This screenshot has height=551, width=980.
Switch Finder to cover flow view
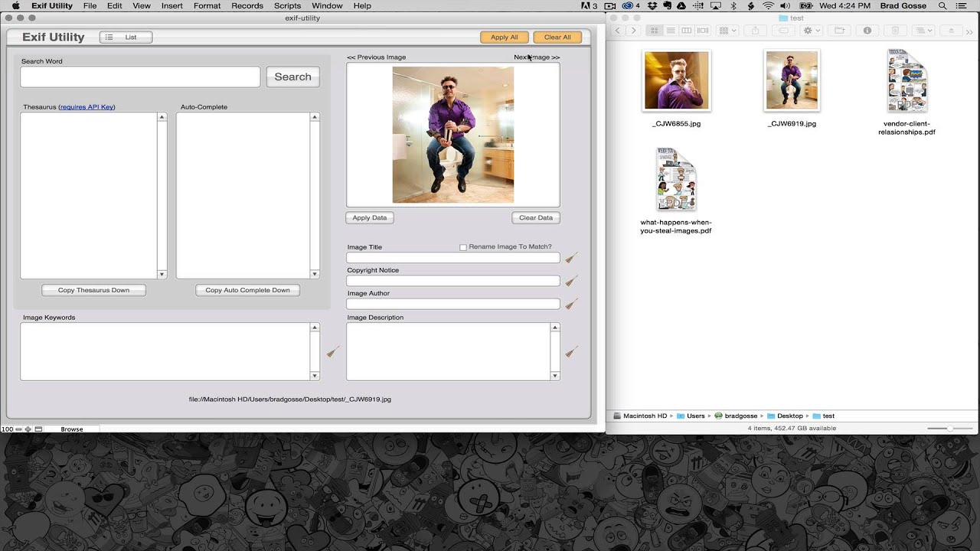(703, 31)
